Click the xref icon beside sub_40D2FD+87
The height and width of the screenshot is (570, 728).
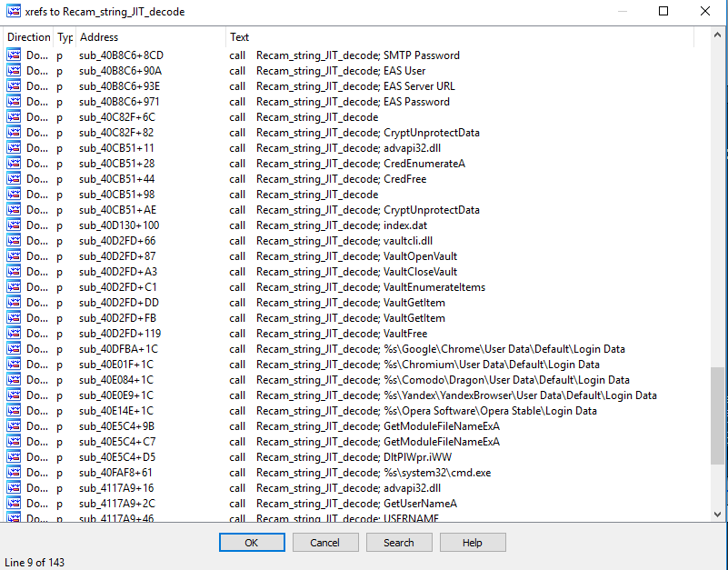coord(14,255)
